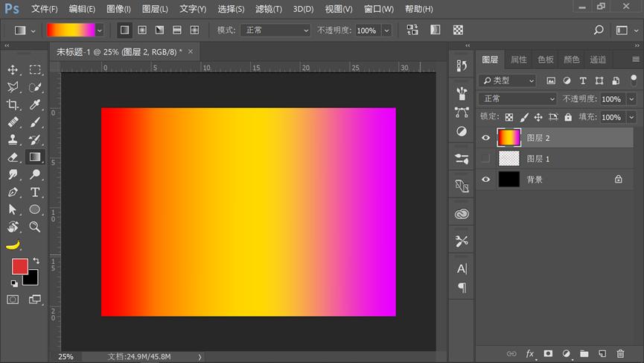This screenshot has height=363, width=644.
Task: Delete layer trash button
Action: [x=620, y=353]
